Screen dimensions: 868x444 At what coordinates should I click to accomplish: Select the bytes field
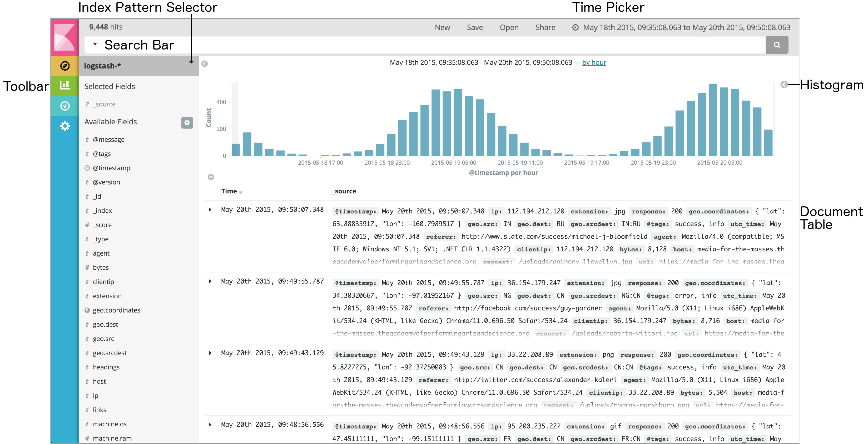100,268
